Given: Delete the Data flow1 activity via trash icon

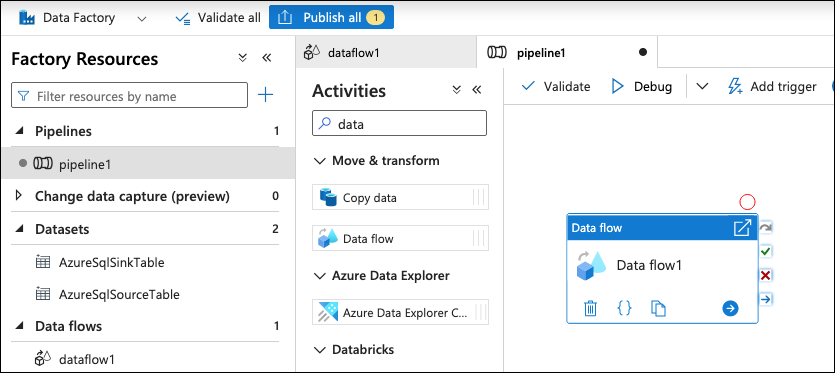Looking at the screenshot, I should pos(590,308).
